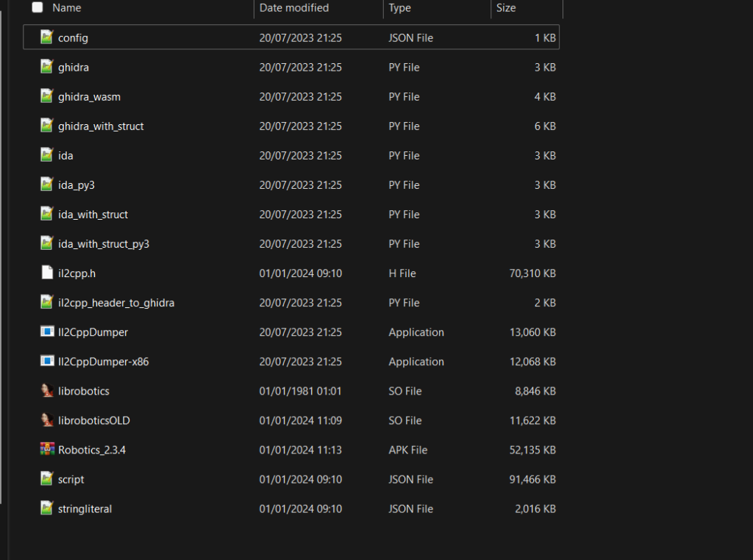753x560 pixels.
Task: Click the date '01/01/2024 11:09' of libroboticsOLD
Action: pos(301,420)
